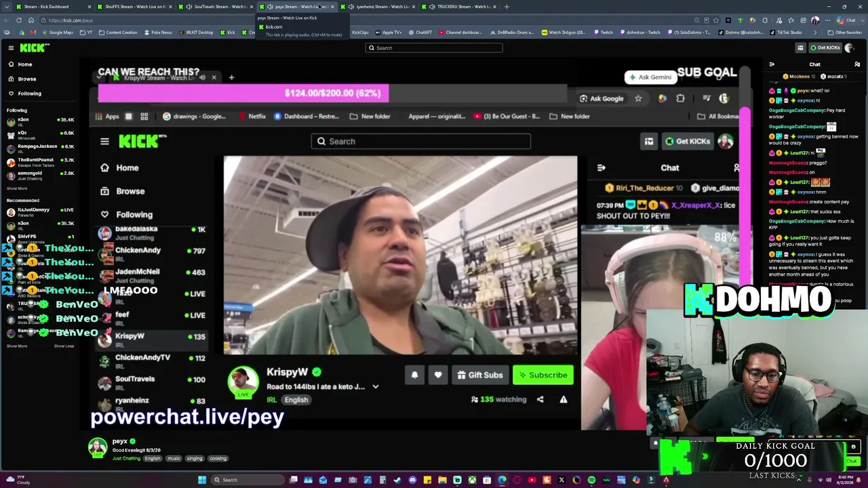Open the Apple TV+ bookmark
The image size is (868, 488).
point(389,33)
